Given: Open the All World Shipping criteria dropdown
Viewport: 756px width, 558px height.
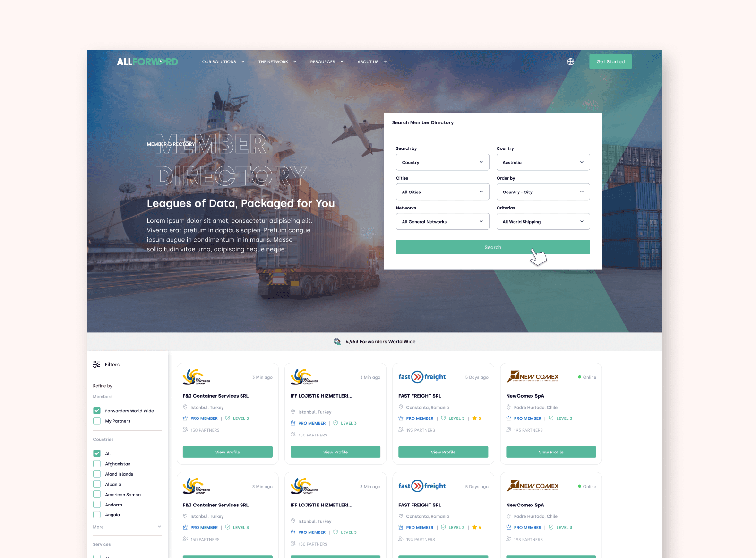Looking at the screenshot, I should (x=543, y=222).
